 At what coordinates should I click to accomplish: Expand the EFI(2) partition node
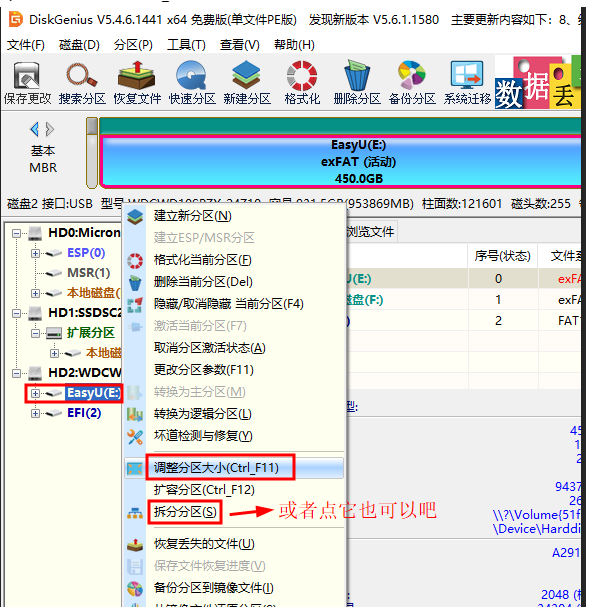(35, 413)
